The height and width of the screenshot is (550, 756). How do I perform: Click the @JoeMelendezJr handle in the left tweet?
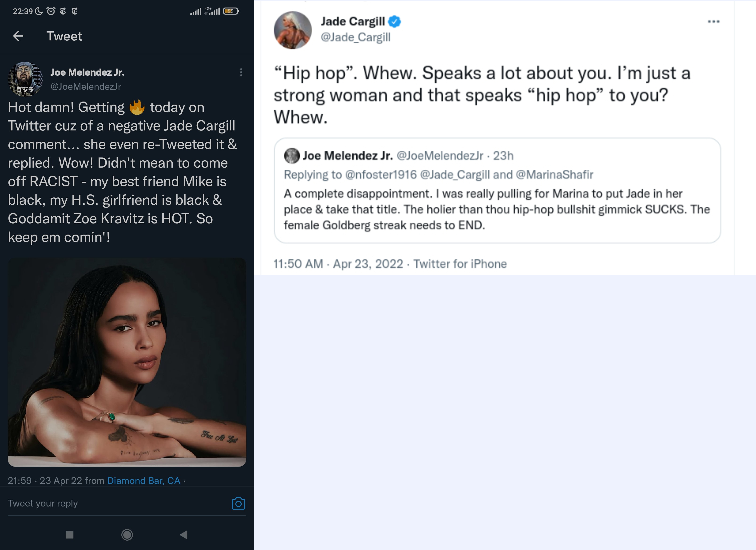pyautogui.click(x=86, y=87)
